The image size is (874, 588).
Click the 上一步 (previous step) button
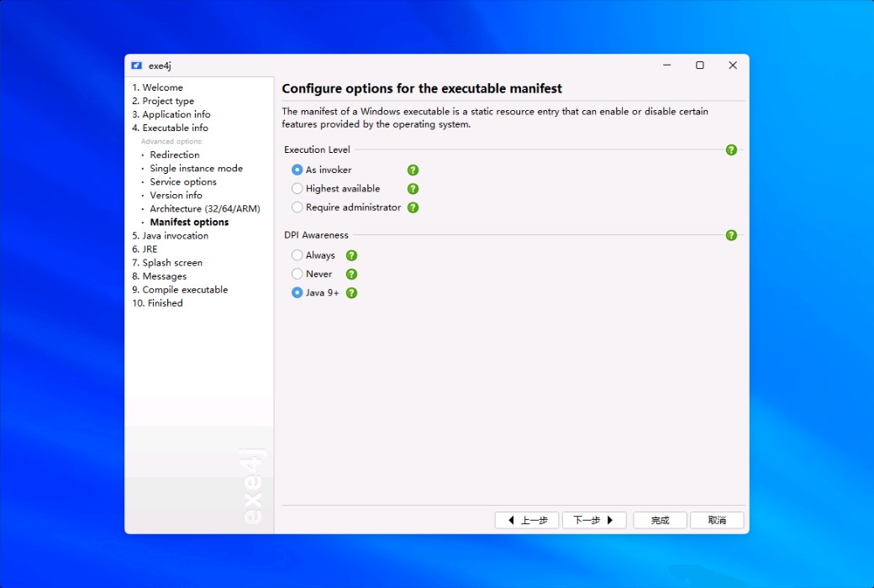527,520
